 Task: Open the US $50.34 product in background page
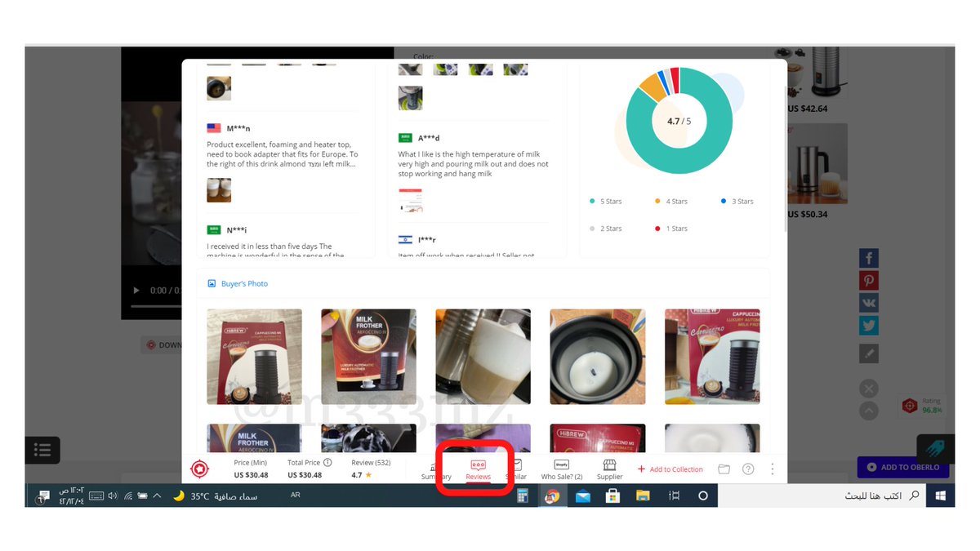817,171
